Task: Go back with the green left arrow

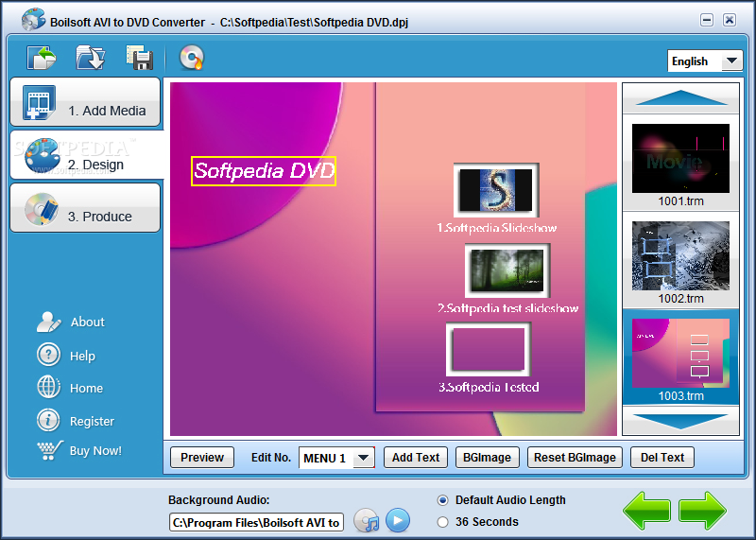Action: (646, 511)
